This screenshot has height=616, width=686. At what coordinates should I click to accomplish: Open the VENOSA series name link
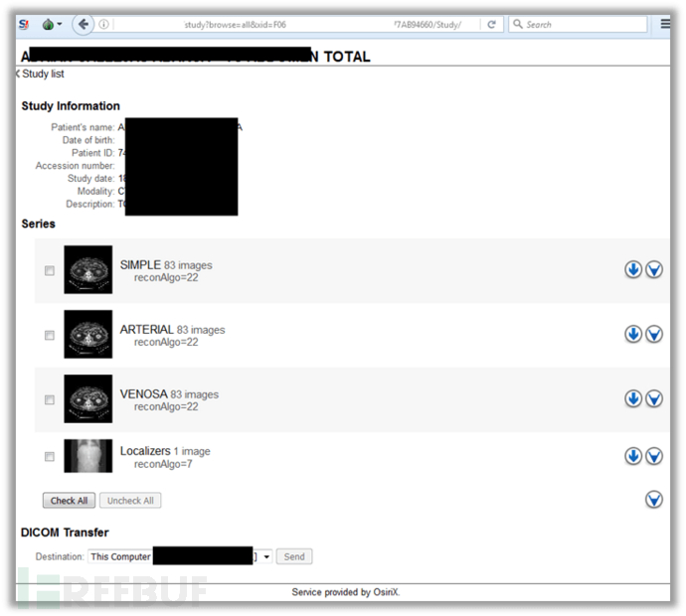144,393
